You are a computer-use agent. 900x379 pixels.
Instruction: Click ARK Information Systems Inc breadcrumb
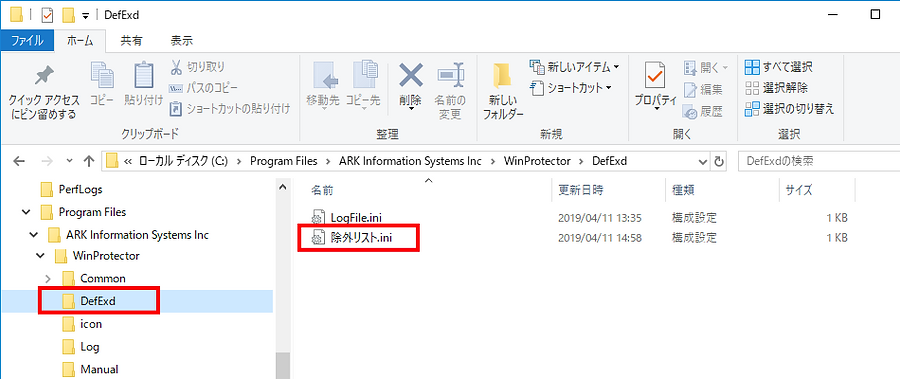[410, 161]
